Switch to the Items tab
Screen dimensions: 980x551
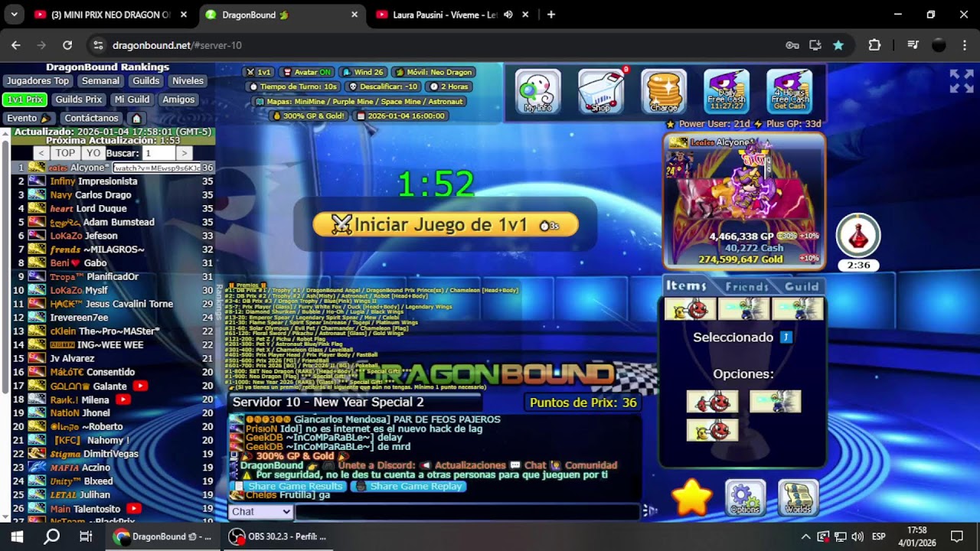click(x=686, y=286)
